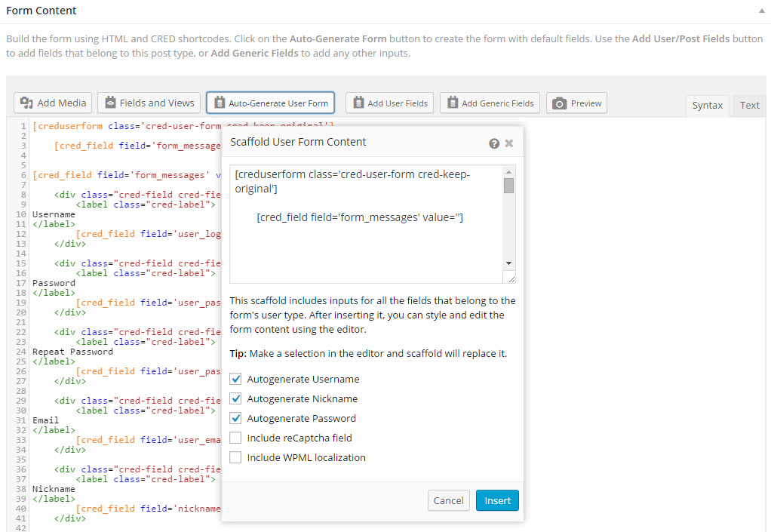Insert the scaffold into editor
This screenshot has height=532, width=771.
point(497,500)
